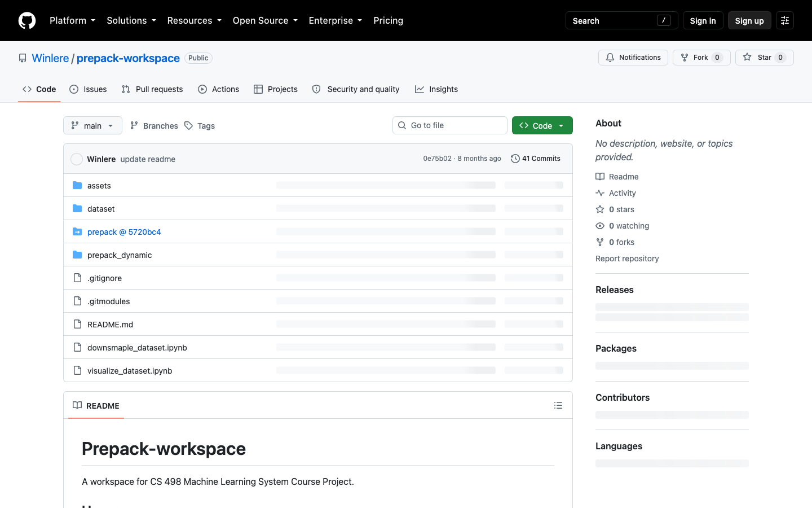Open Security and quality tab

pos(356,89)
